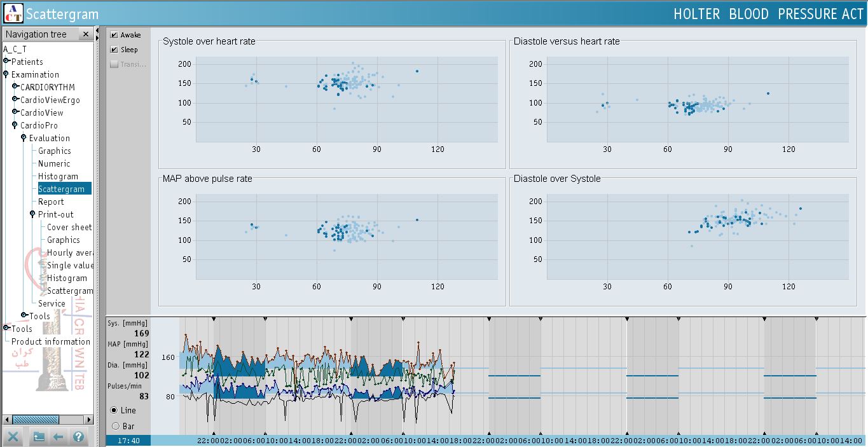Screen dimensions: 868x447
Task: Select the Bar radio button
Action: pyautogui.click(x=115, y=426)
